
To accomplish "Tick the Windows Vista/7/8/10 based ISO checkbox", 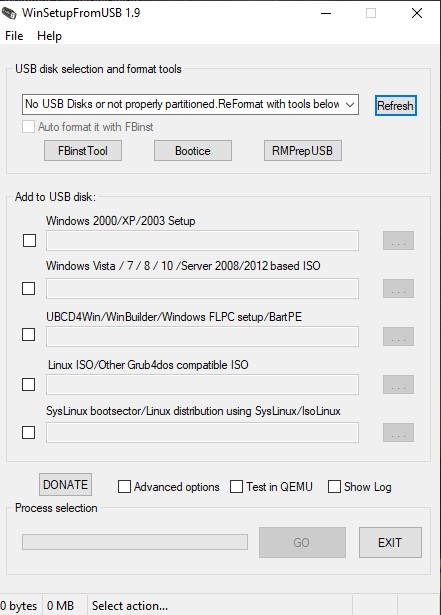I will (x=28, y=289).
